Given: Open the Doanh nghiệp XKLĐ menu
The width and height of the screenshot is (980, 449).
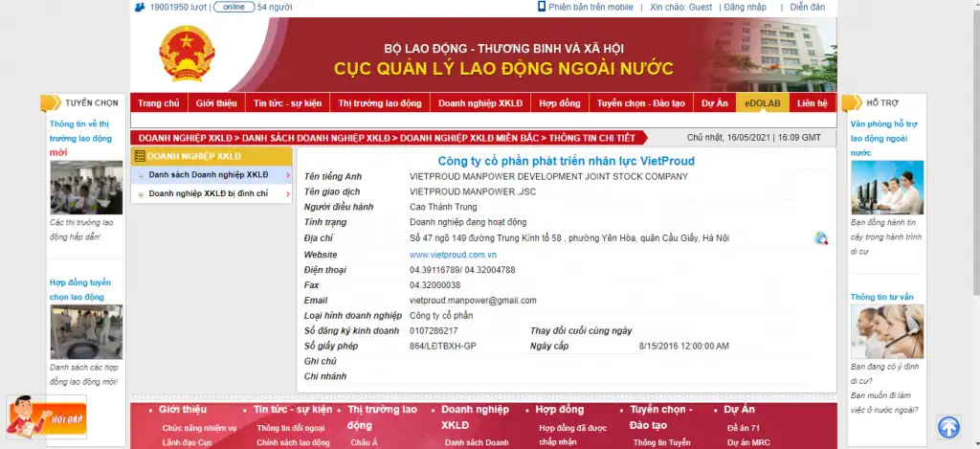Looking at the screenshot, I should [x=480, y=103].
